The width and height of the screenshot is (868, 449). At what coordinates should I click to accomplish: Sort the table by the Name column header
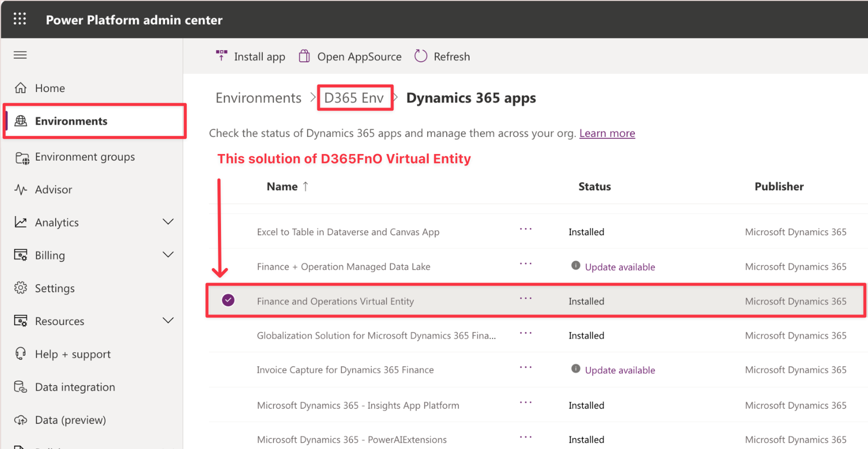coord(282,187)
